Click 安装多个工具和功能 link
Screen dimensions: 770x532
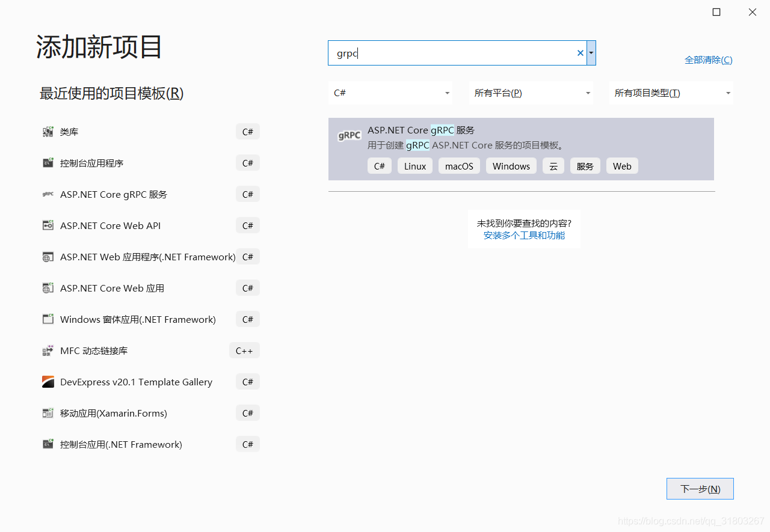[x=524, y=236]
